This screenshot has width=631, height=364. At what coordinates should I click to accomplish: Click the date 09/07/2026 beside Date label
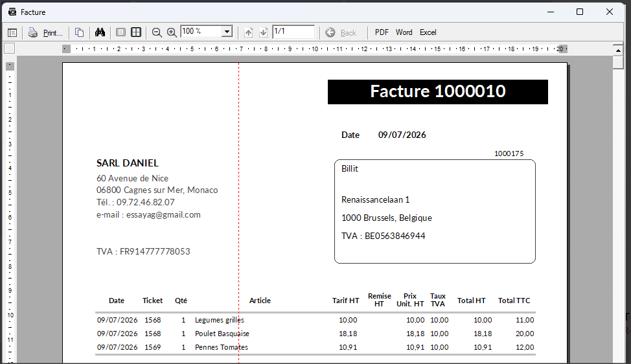click(402, 135)
